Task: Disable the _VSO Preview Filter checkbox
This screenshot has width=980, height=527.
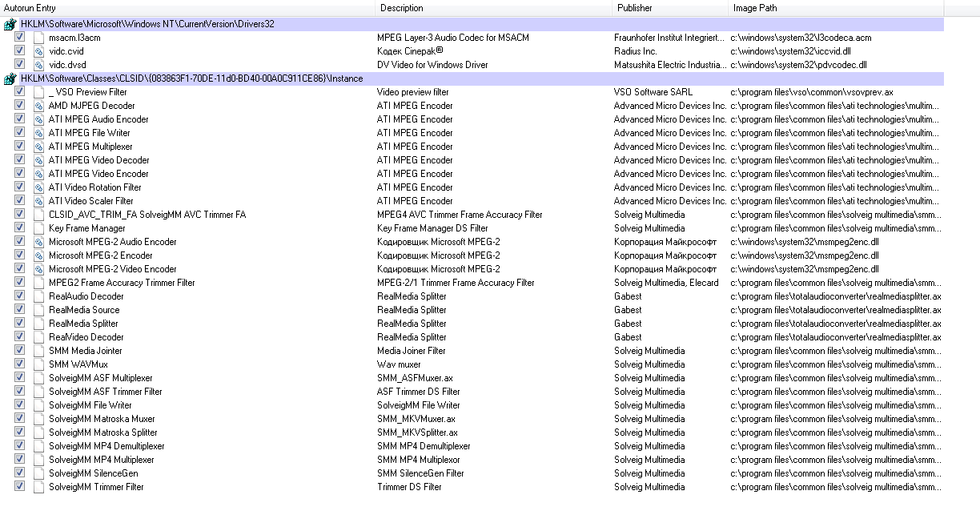Action: [x=19, y=91]
